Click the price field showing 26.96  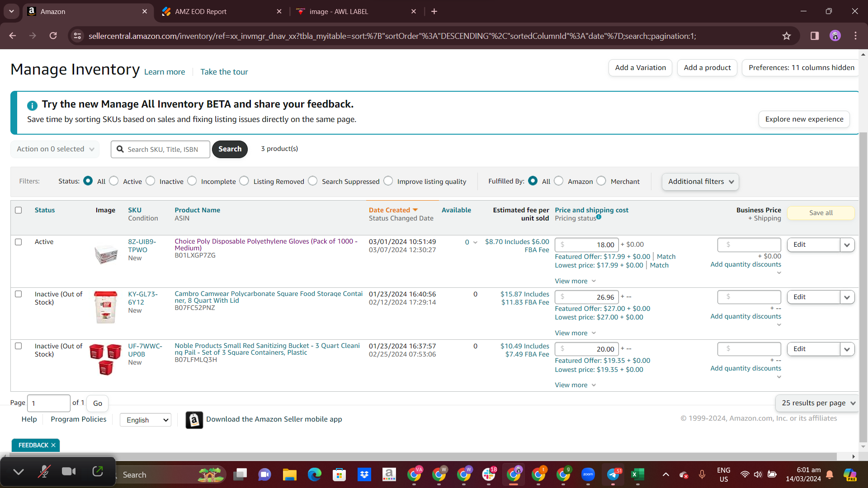[587, 297]
